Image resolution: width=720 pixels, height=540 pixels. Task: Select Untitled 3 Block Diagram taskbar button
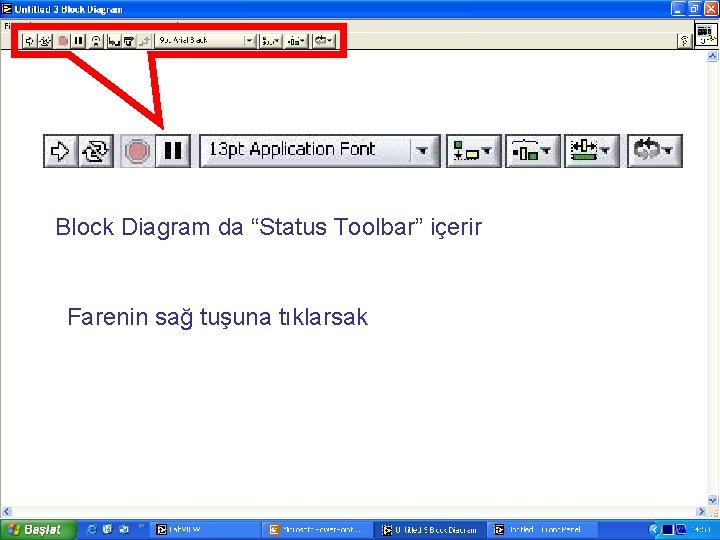430,530
